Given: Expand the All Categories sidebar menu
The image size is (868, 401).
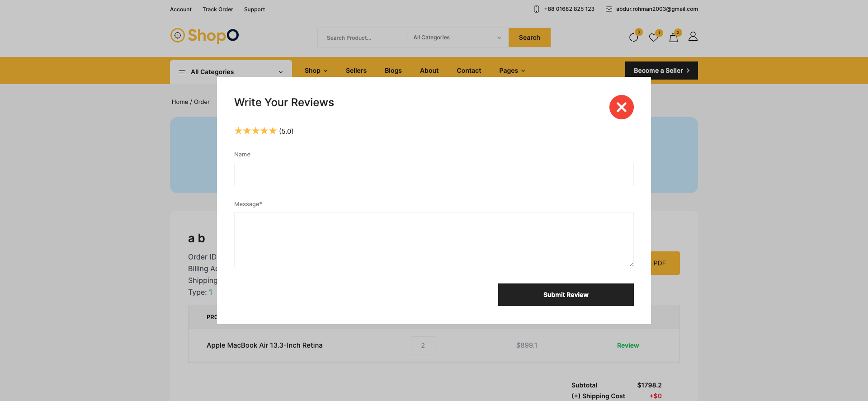Looking at the screenshot, I should 231,72.
